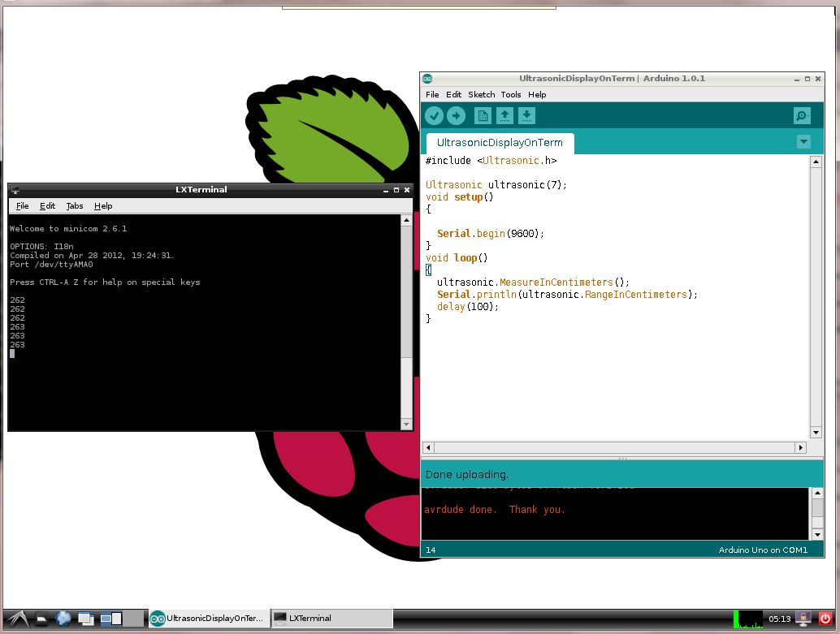840x634 pixels.
Task: Launch the web browser globe icon
Action: [63, 619]
